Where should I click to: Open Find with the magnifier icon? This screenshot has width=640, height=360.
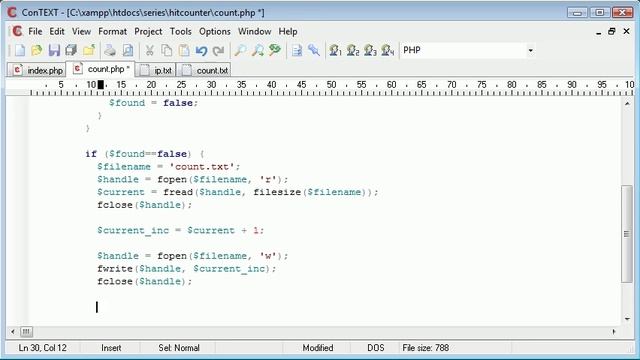(x=240, y=50)
